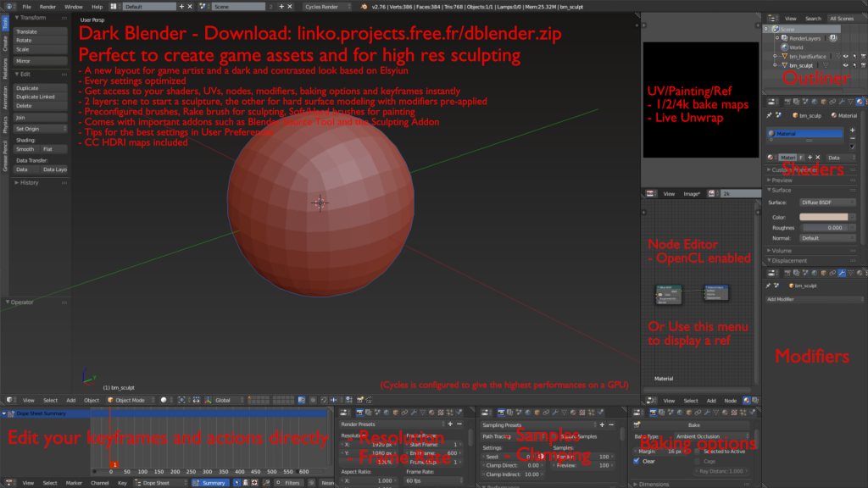The image size is (868, 488).
Task: Click the Clamp Indirect value field
Action: [512, 474]
